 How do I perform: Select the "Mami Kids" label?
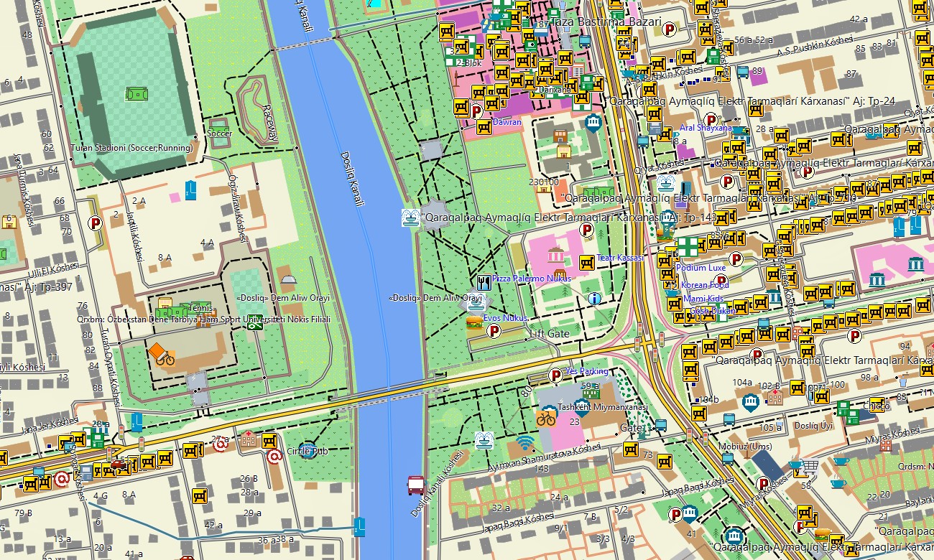[703, 299]
